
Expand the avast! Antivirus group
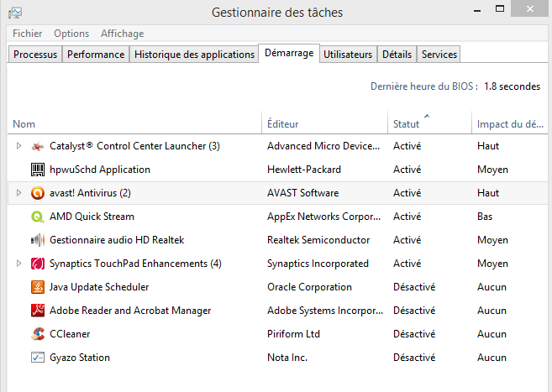19,193
